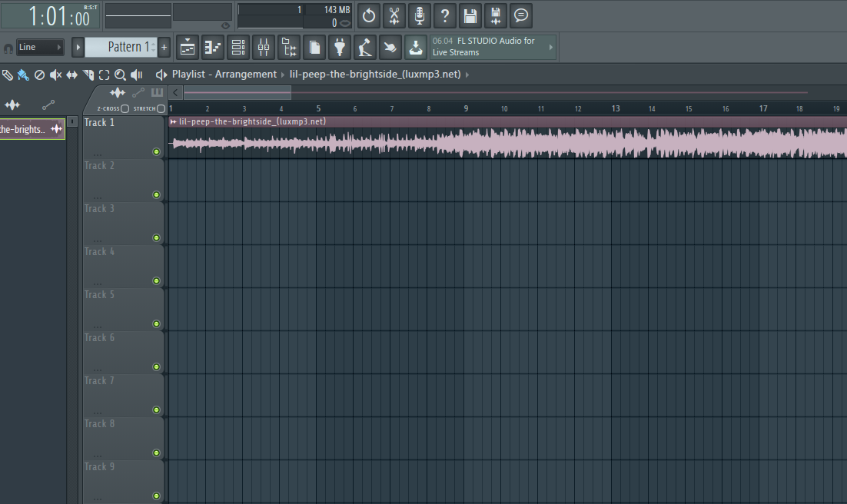This screenshot has width=847, height=504.
Task: Select the Slip tool
Action: click(x=71, y=75)
